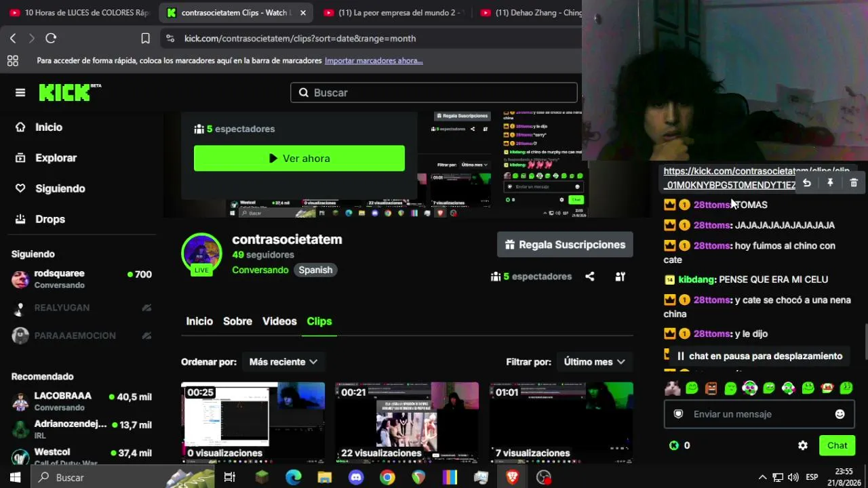This screenshot has width=868, height=488.
Task: Click the Brave browser taskbar icon
Action: (512, 478)
